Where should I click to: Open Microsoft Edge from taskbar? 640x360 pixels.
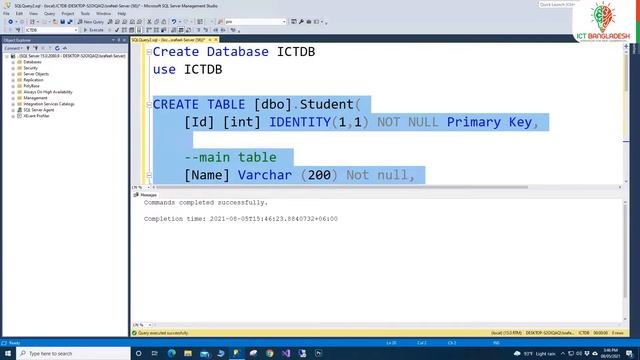pos(171,353)
